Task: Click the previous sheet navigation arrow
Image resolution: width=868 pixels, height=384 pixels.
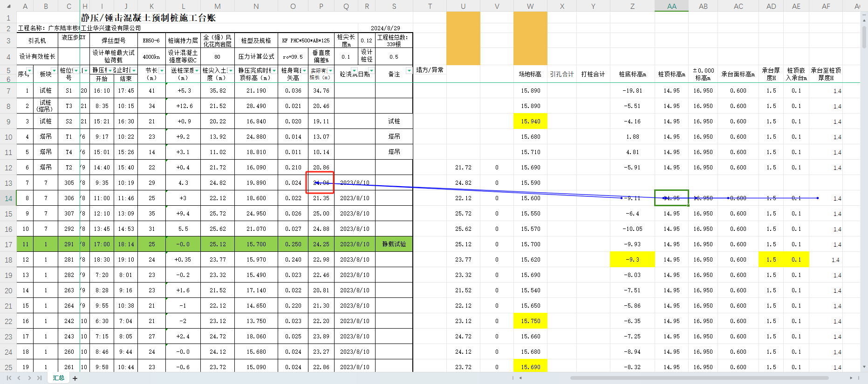Action: (19, 378)
